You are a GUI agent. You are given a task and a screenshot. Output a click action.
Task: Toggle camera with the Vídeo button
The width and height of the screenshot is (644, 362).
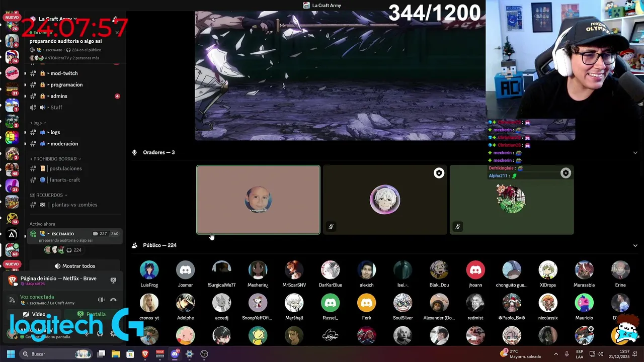[x=35, y=314]
